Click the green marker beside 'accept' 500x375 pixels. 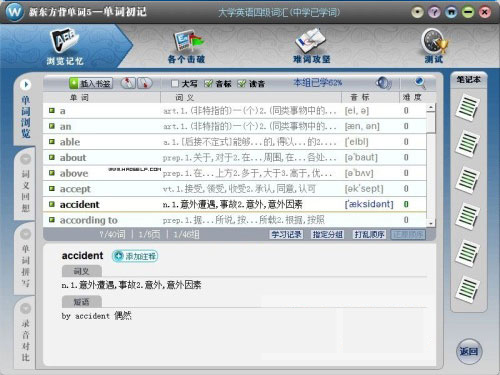(x=52, y=188)
